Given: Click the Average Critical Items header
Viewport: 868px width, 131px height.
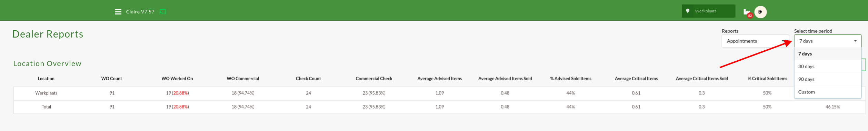Looking at the screenshot, I should coord(636,79).
